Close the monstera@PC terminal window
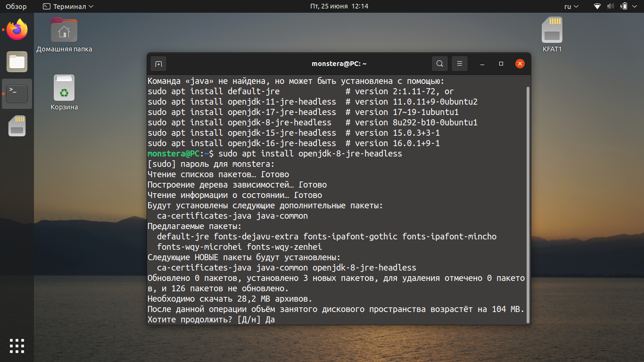 [520, 64]
